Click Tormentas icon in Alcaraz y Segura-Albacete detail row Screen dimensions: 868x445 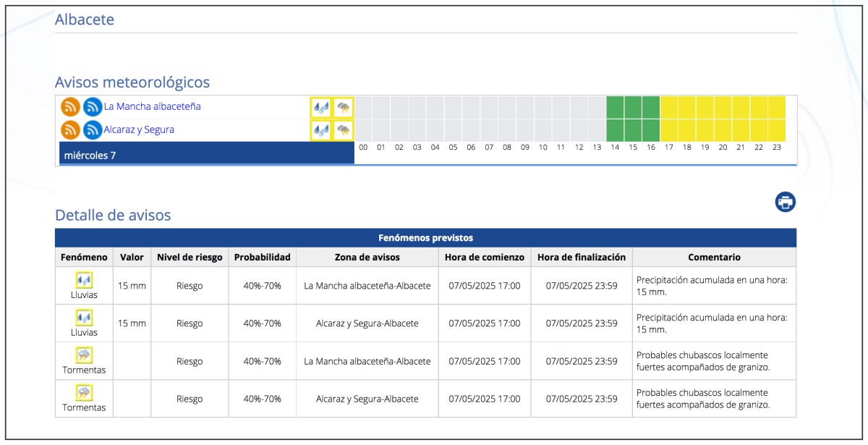pos(84,392)
